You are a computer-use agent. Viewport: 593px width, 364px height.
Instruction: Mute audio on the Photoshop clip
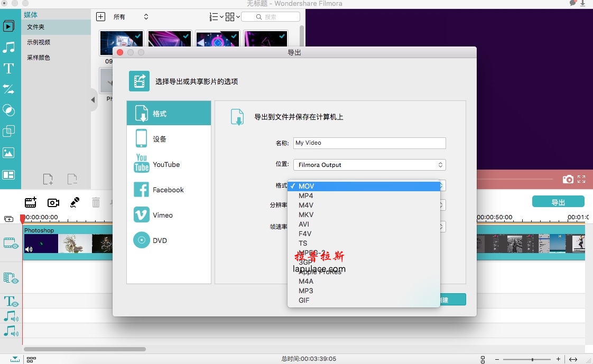pyautogui.click(x=29, y=249)
